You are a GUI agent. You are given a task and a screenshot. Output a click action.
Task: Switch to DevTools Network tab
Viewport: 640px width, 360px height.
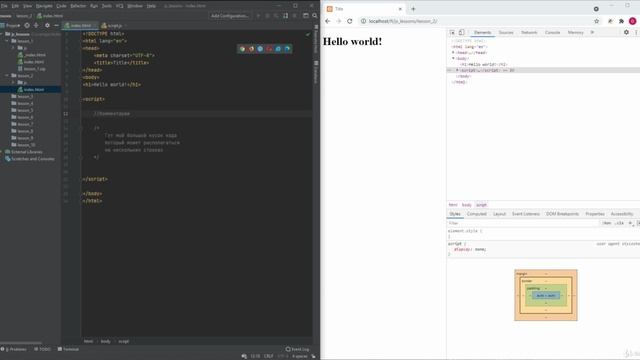tap(529, 32)
